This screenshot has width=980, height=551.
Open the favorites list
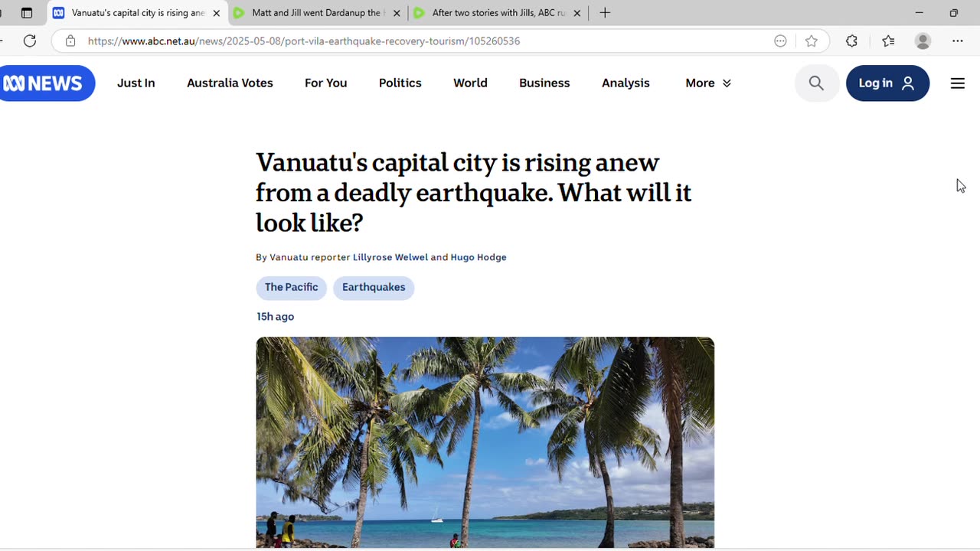tap(888, 41)
